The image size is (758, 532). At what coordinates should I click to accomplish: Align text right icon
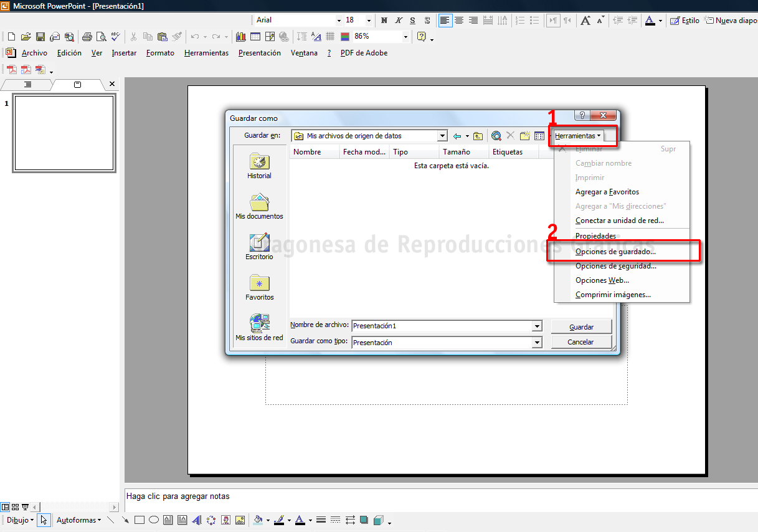(x=473, y=21)
